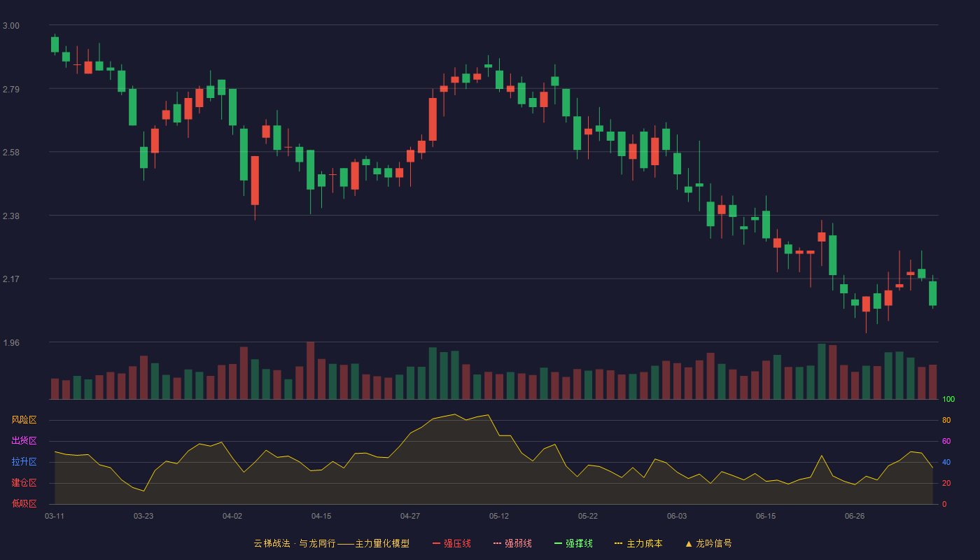Screen dimensions: 980x560
Task: Click the 建仓区 zone label
Action: tap(24, 483)
